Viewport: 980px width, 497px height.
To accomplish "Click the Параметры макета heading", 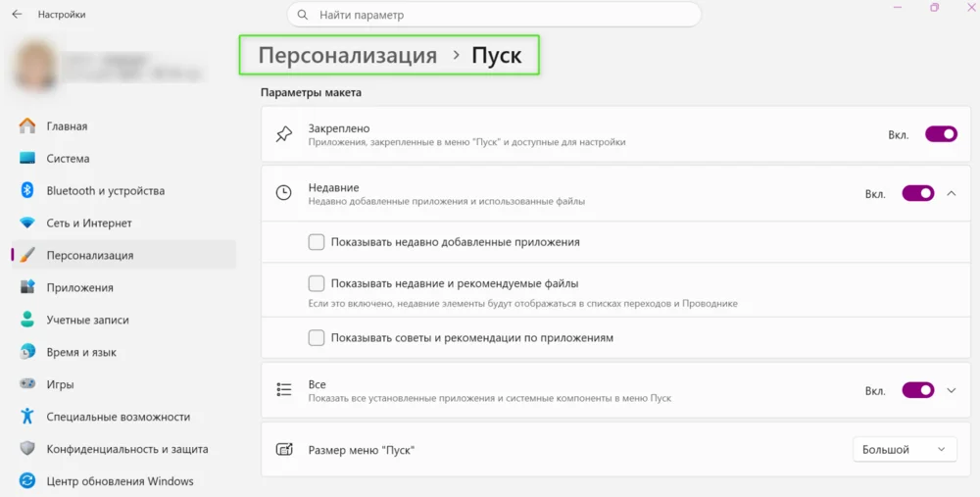I will [311, 92].
